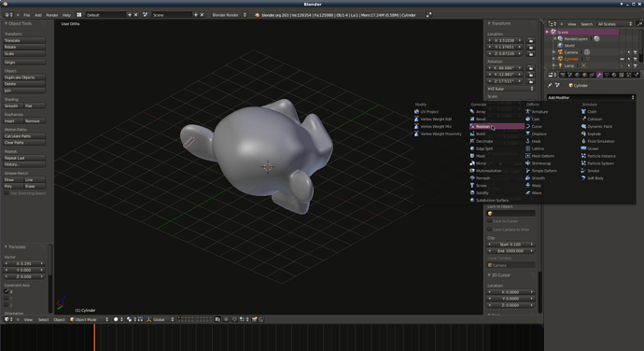Adjust 3D Cursor Location X value
This screenshot has height=351, width=644.
click(x=511, y=292)
